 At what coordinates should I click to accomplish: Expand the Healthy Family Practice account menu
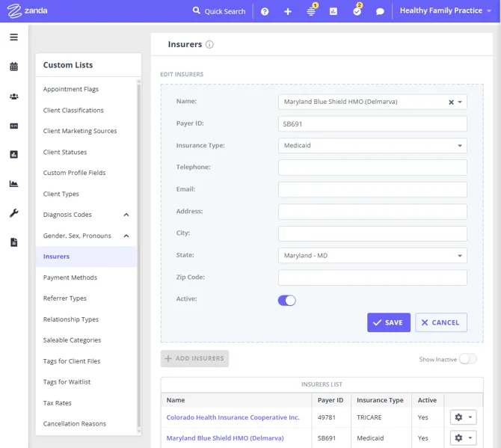click(446, 10)
